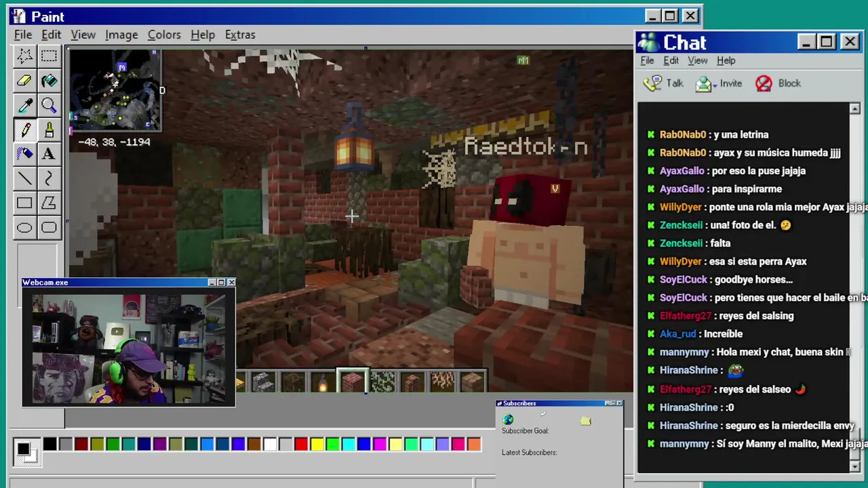Pick the brown palette color
The height and width of the screenshot is (488, 868).
tap(254, 445)
